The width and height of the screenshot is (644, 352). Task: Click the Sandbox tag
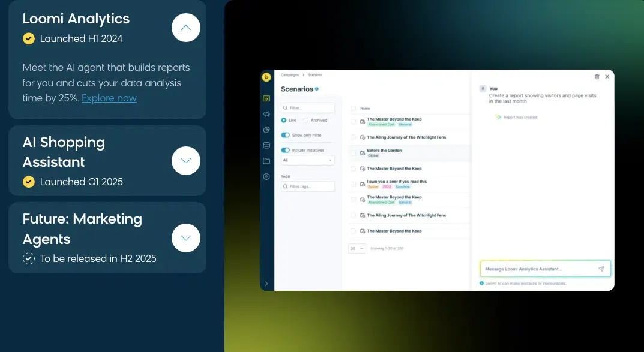(x=403, y=186)
